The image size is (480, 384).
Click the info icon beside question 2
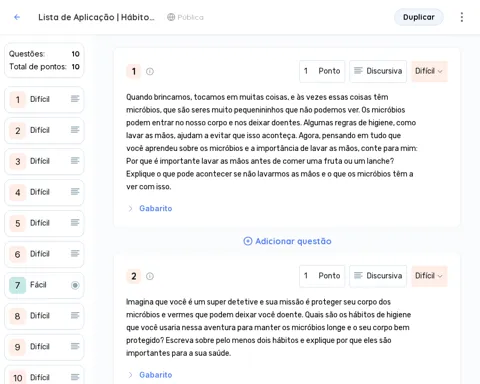click(x=150, y=276)
